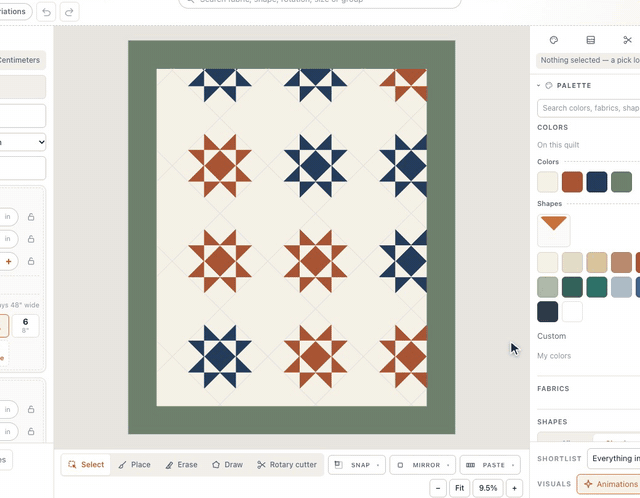Image resolution: width=640 pixels, height=498 pixels.
Task: Zoom in with the plus button
Action: (514, 488)
